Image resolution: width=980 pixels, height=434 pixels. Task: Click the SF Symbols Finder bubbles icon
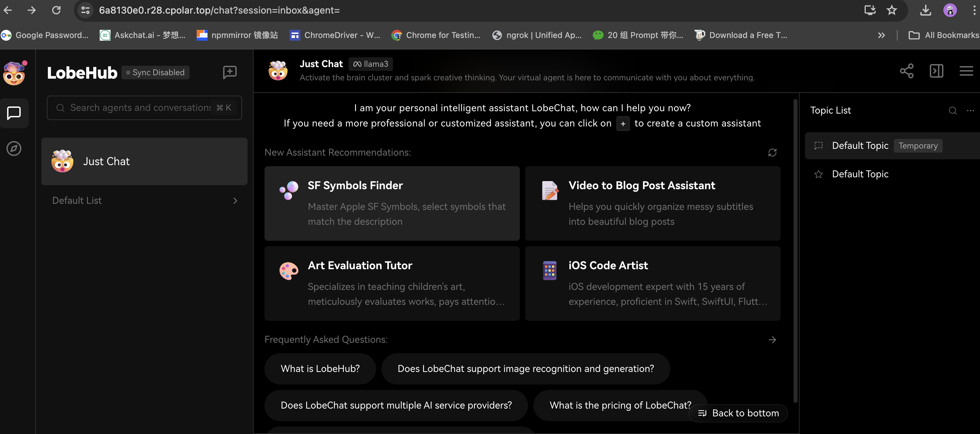(289, 190)
